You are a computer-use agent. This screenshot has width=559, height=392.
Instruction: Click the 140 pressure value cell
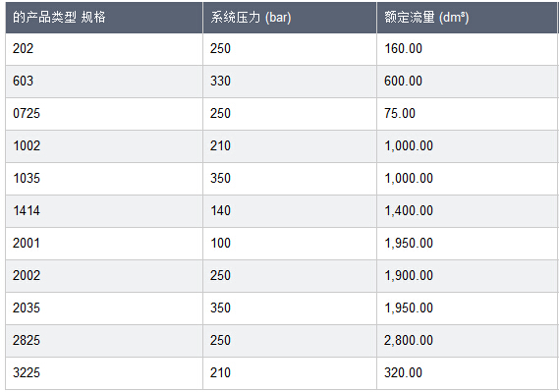tap(290, 211)
